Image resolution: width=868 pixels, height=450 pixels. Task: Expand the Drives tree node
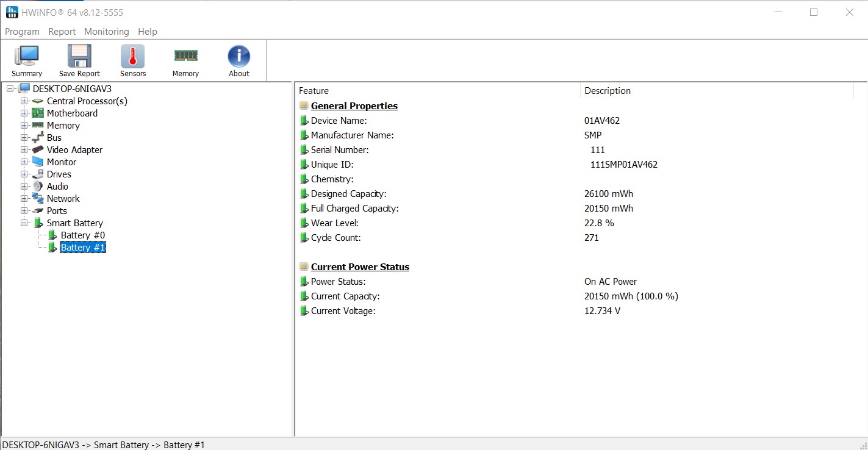click(24, 174)
